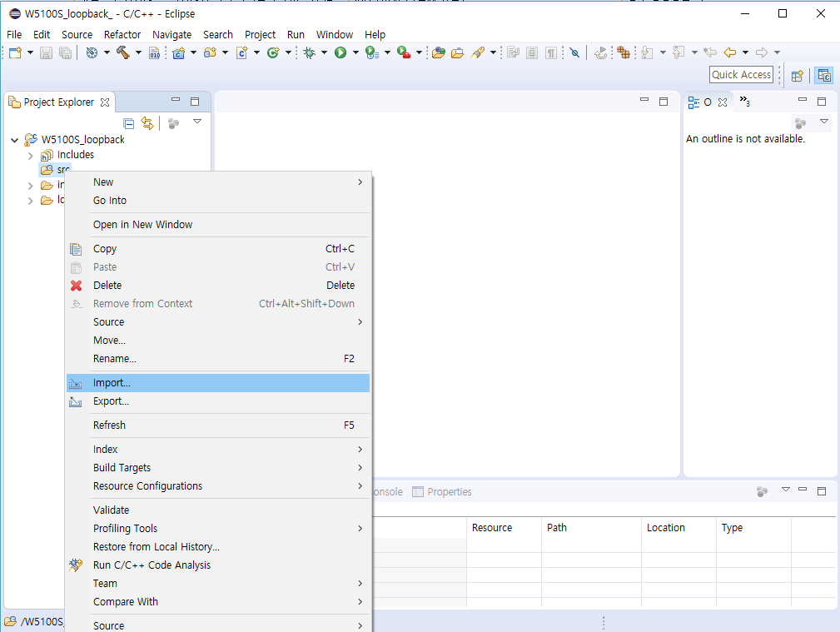Select Delete in context menu
The height and width of the screenshot is (632, 840).
(x=218, y=285)
